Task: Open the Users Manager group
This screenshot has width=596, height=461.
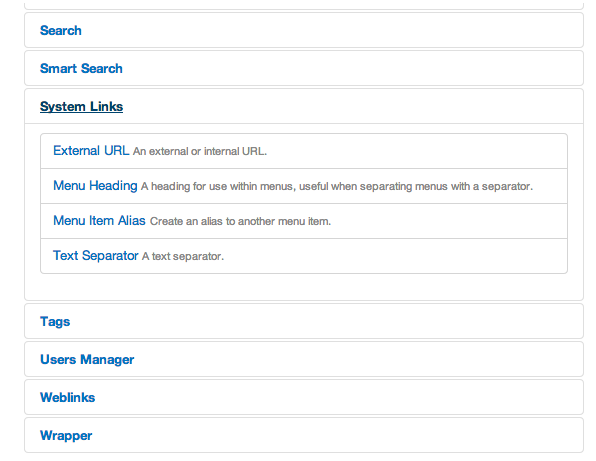Action: 87,360
